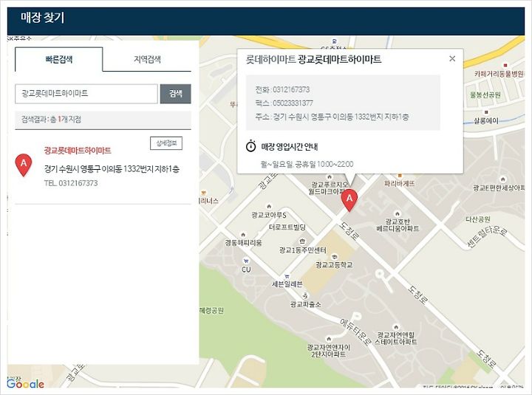Click the 다산공원 label on map

478,219
